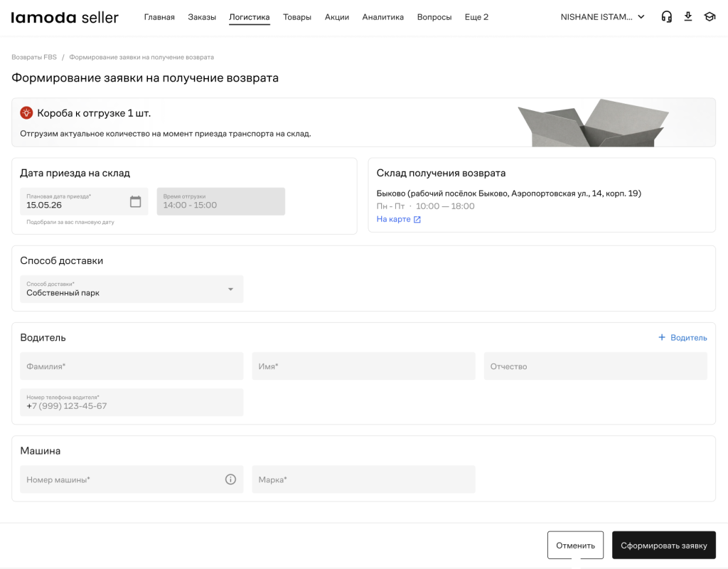
Task: Add another driver via + Водитель
Action: pyautogui.click(x=682, y=338)
